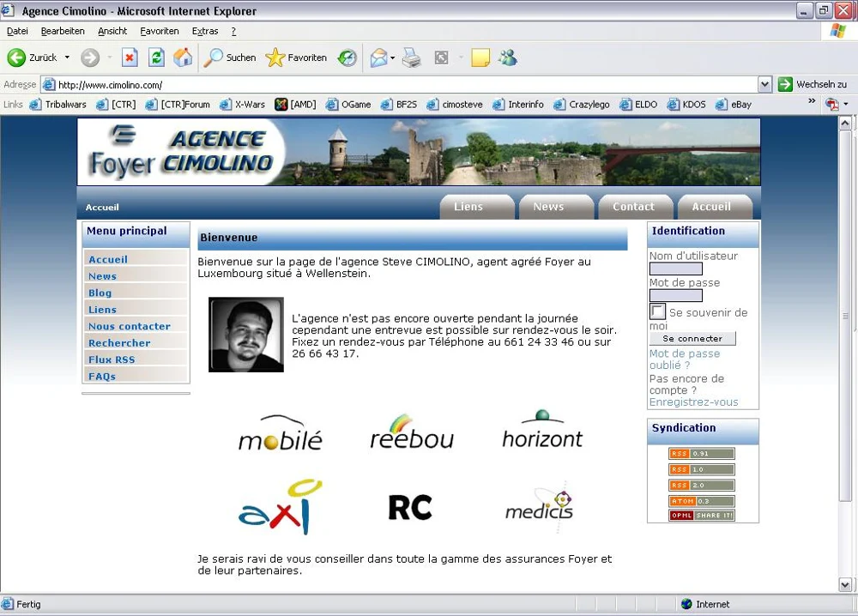Click the RC logo
The image size is (858, 616).
click(410, 507)
